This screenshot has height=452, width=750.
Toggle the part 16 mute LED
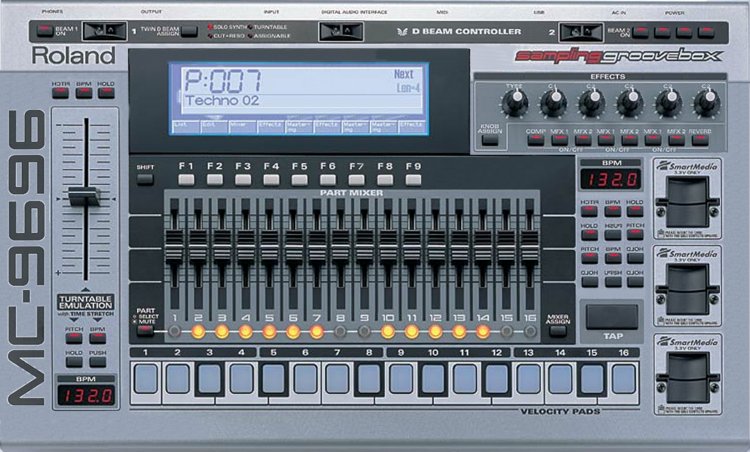pos(530,331)
